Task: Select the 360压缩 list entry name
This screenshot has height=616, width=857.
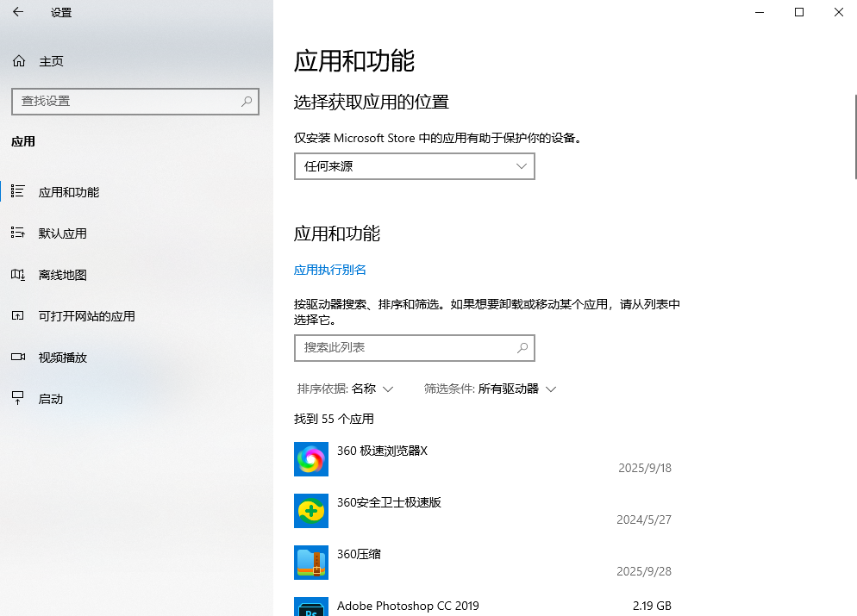Action: point(359,554)
